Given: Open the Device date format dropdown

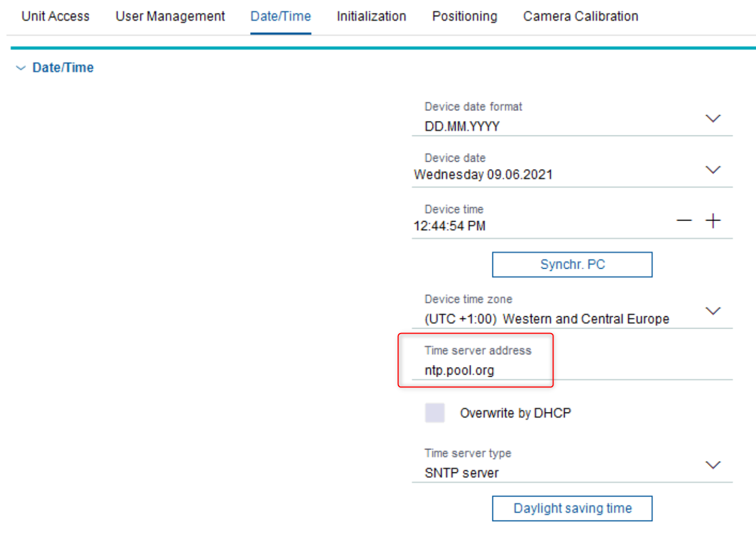Looking at the screenshot, I should point(712,119).
